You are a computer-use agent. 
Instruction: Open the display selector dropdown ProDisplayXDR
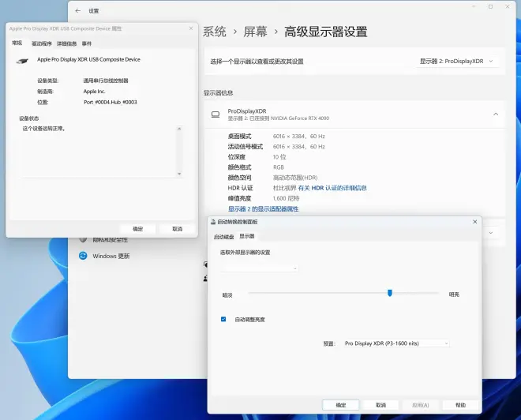point(457,61)
